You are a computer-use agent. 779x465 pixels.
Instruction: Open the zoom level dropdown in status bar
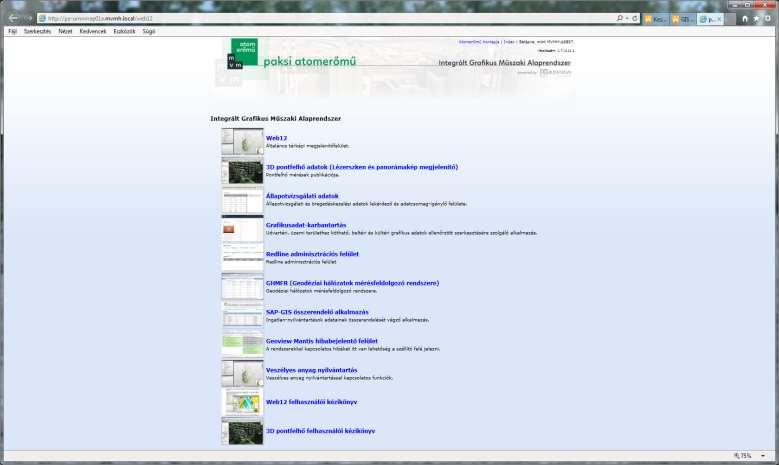[763, 456]
